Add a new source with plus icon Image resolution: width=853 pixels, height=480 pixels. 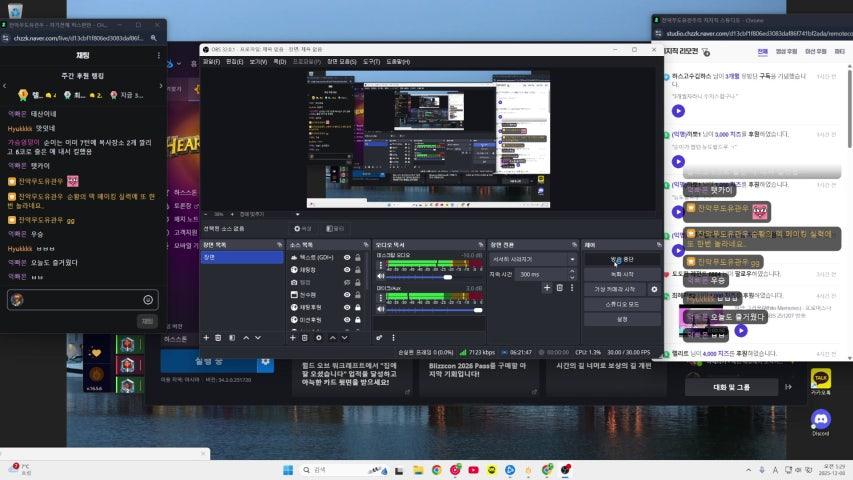tap(292, 338)
